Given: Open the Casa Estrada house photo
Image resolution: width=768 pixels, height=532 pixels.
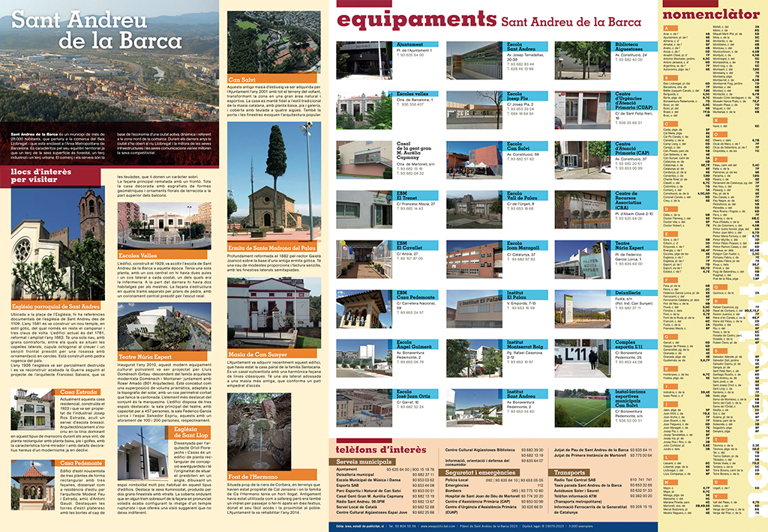Looking at the screenshot, I should pyautogui.click(x=32, y=409).
